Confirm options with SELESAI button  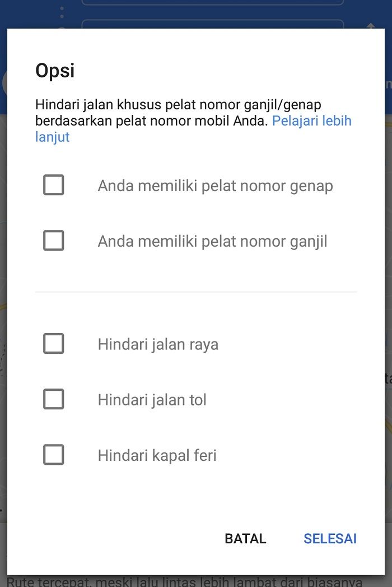coord(330,539)
